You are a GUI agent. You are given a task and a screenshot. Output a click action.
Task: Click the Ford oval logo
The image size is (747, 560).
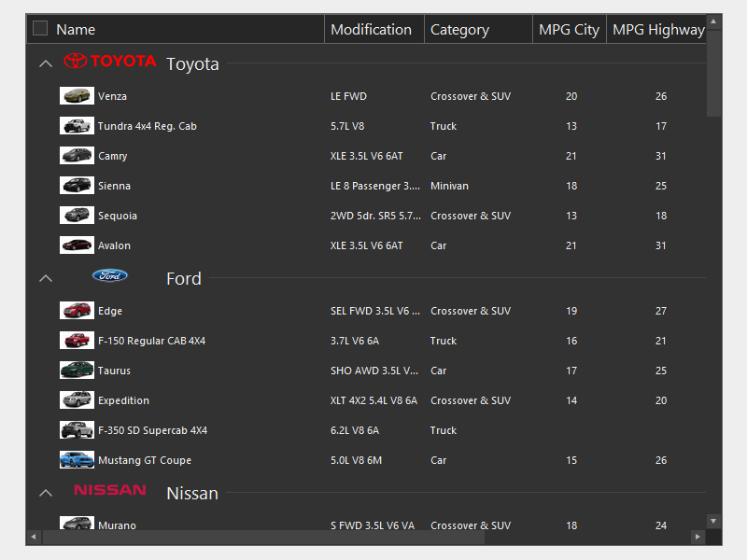[110, 275]
